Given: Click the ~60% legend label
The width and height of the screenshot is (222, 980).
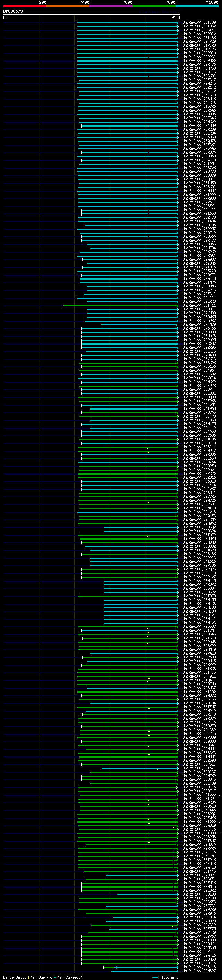Looking at the screenshot, I should point(127,2).
